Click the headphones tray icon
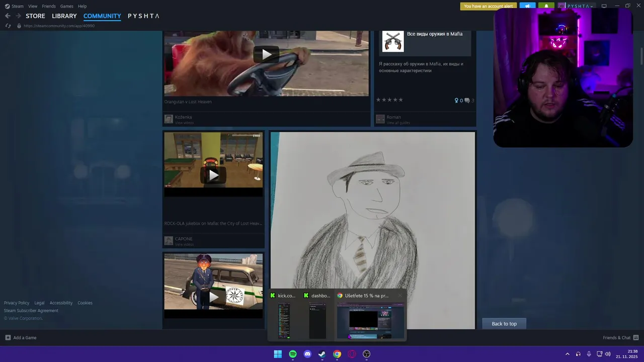644x362 pixels. (x=579, y=354)
